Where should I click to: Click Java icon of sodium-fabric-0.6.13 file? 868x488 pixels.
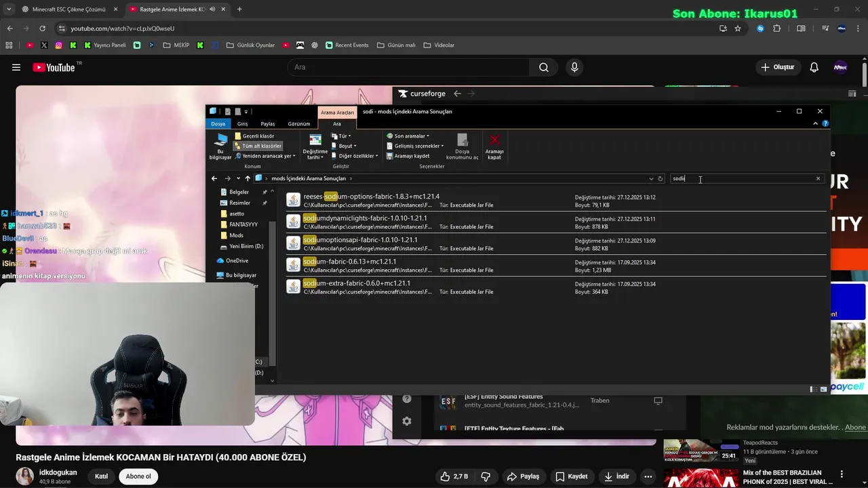tap(293, 265)
